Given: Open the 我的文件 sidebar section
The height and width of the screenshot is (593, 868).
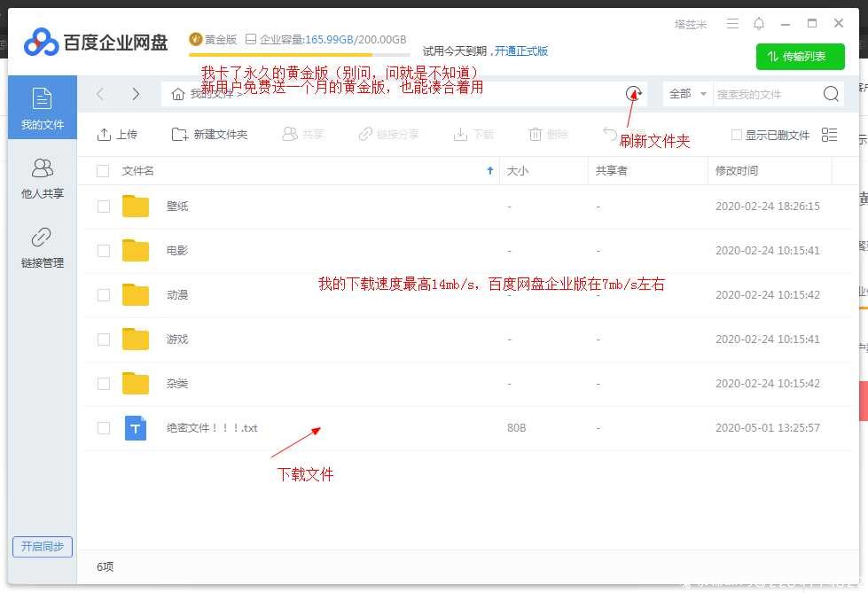Looking at the screenshot, I should (42, 107).
